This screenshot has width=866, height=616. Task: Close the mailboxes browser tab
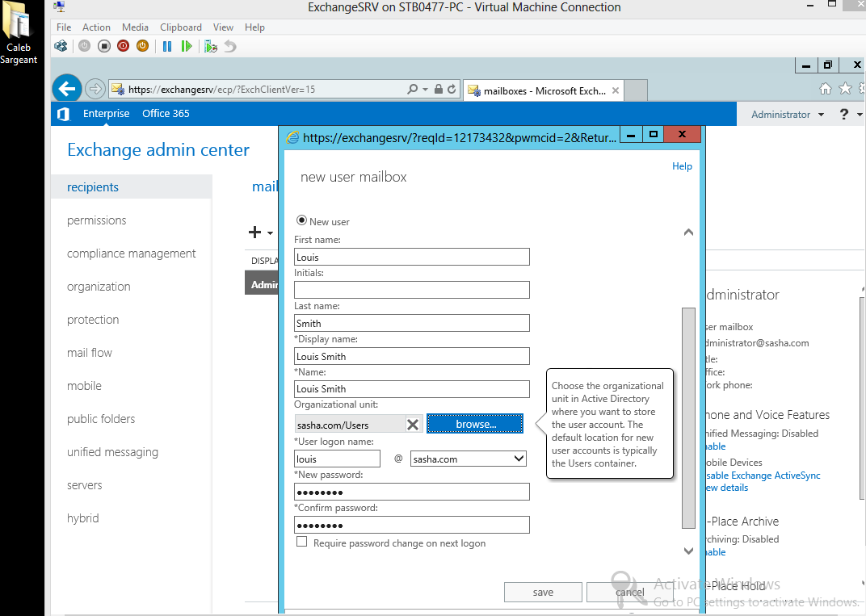(x=616, y=90)
